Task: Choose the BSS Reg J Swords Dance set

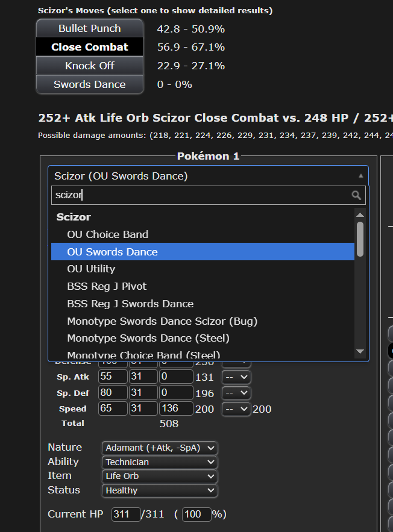Action: (203, 304)
